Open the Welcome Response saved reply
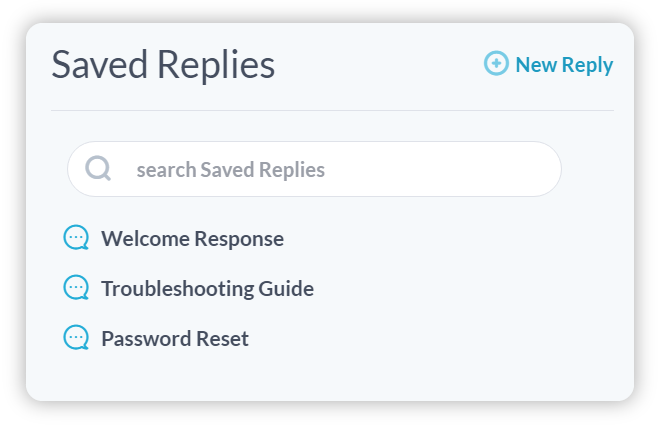 pyautogui.click(x=192, y=238)
